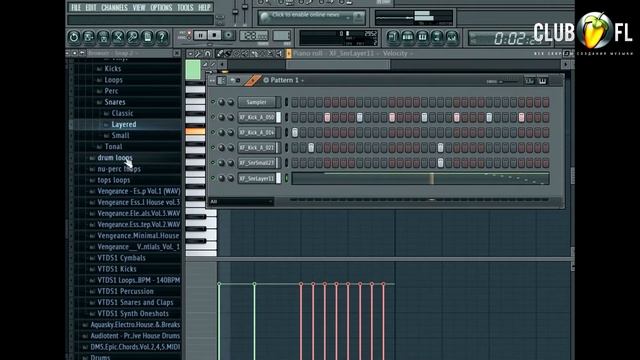Stop playback with the transport stop button
Screen dimensions: 640x360
(214, 36)
